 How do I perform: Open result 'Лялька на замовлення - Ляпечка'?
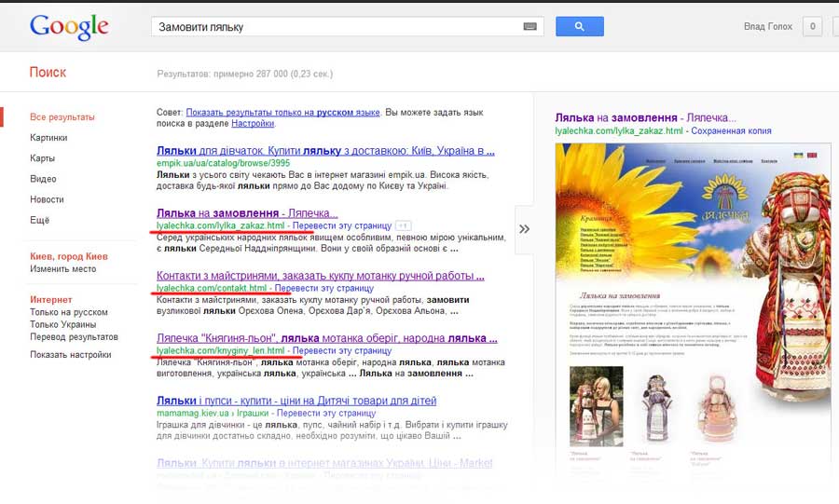[x=247, y=213]
